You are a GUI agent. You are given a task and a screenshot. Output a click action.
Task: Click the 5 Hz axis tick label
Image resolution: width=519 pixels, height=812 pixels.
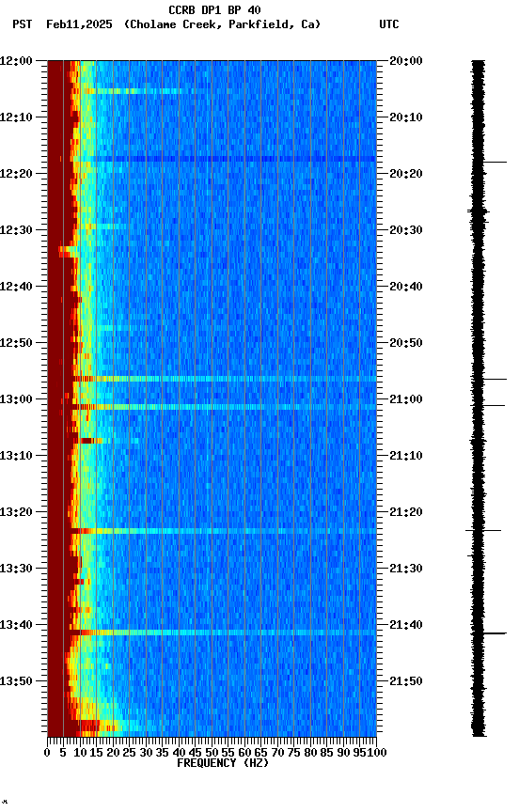pos(63,753)
